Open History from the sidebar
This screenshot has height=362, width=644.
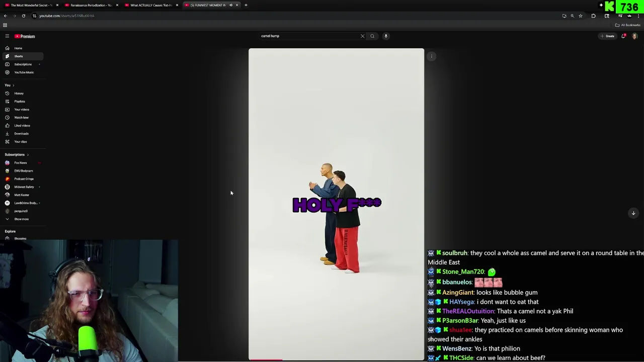tap(22, 94)
